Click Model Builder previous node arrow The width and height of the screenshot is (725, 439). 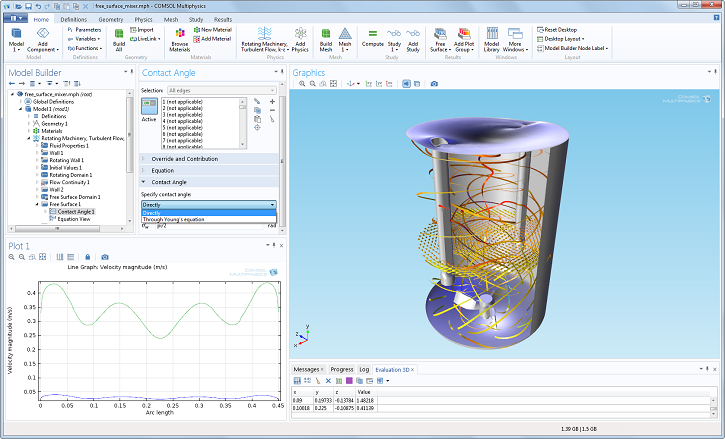click(12, 84)
